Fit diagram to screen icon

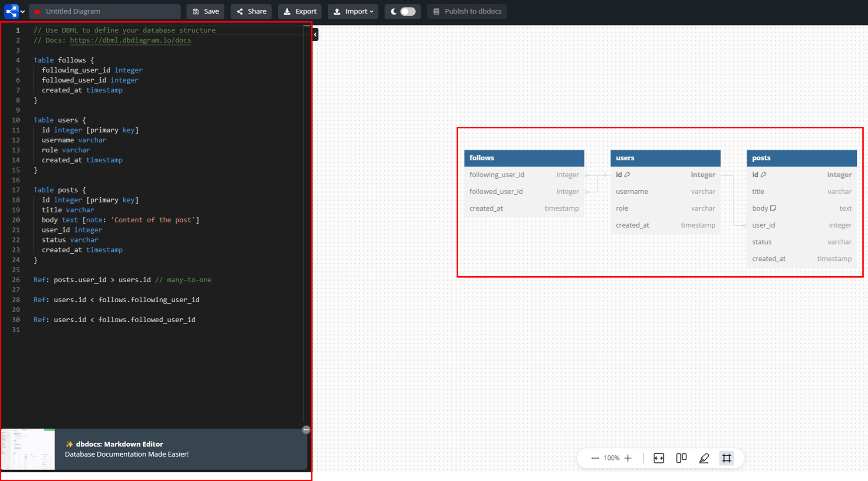(658, 458)
